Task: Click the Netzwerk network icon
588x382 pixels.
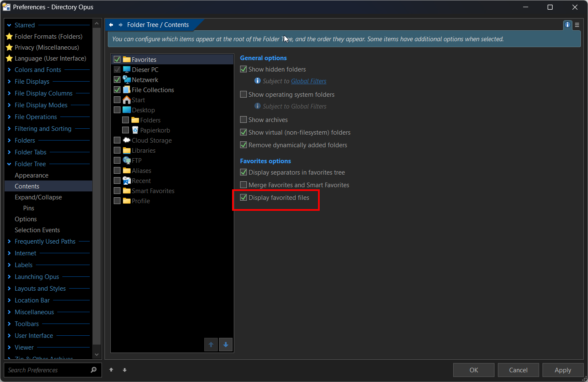Action: coord(127,80)
